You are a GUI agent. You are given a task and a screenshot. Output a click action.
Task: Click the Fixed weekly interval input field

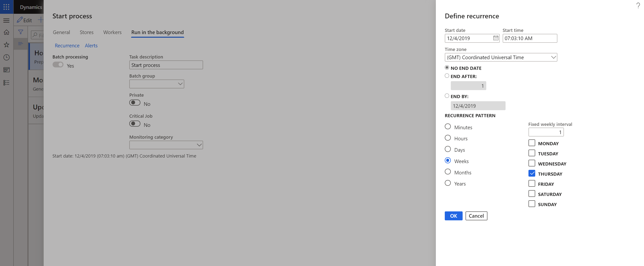coord(546,132)
